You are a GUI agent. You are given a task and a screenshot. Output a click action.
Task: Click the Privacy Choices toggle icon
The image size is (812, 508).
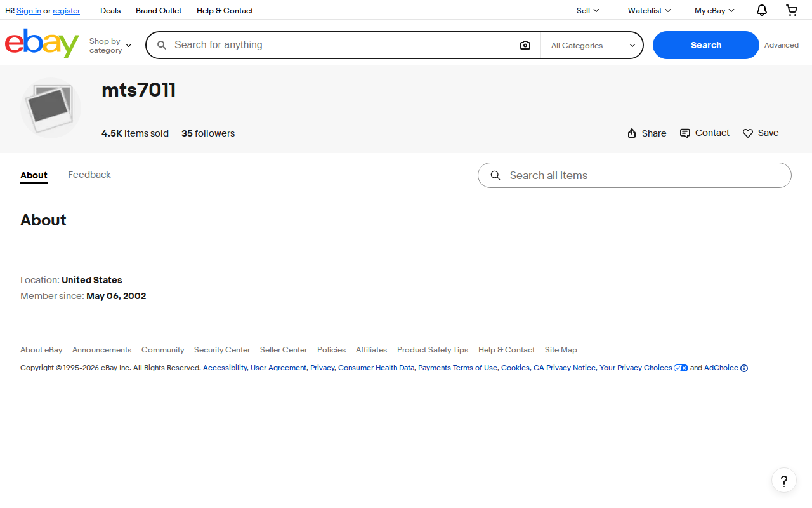tap(681, 368)
